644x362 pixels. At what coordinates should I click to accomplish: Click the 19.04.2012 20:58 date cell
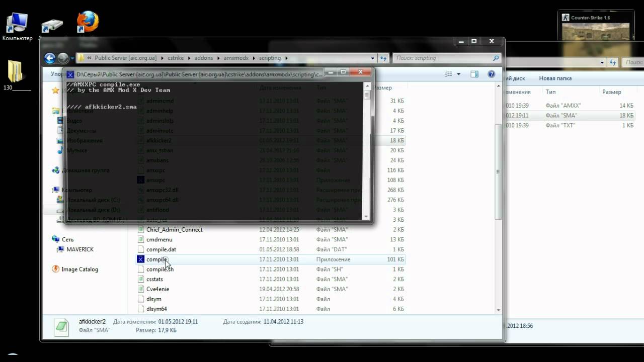click(279, 289)
